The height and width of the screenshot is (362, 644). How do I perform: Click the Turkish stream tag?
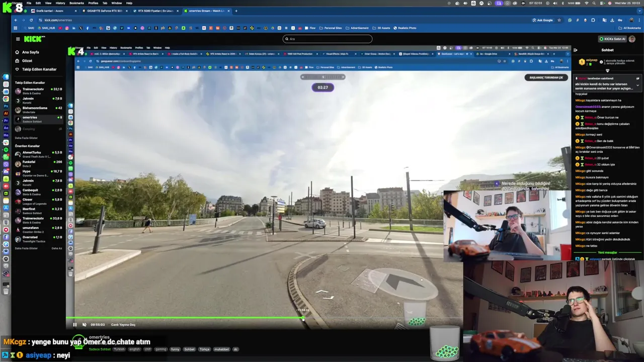point(119,349)
